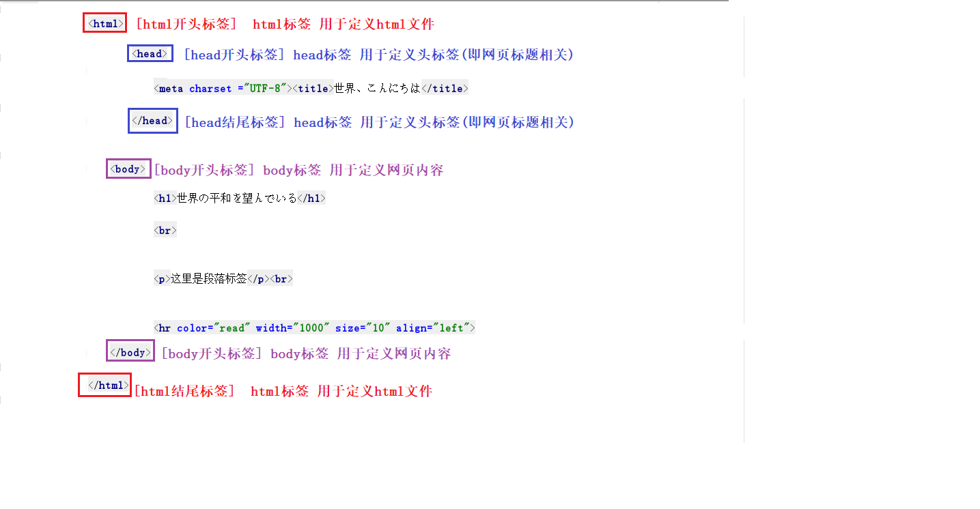Click the standalone <br> tag line
Viewport: 980px width, 509px height.
tap(165, 231)
